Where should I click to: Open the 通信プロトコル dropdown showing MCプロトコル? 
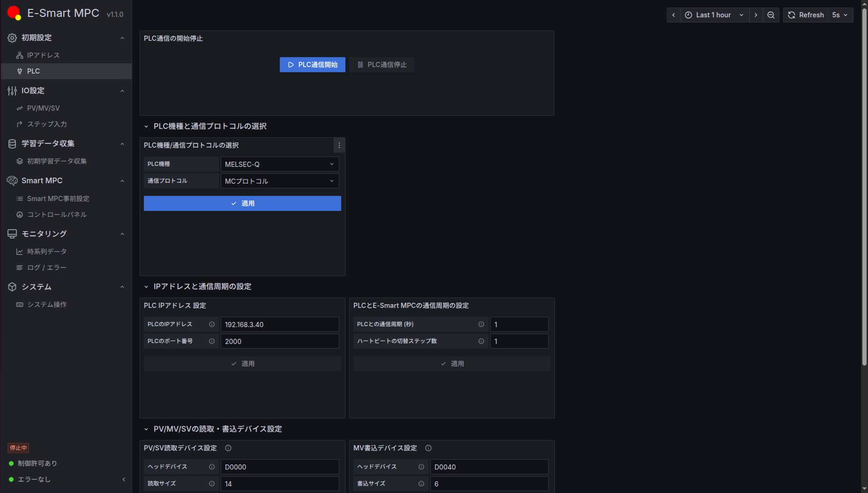(280, 181)
